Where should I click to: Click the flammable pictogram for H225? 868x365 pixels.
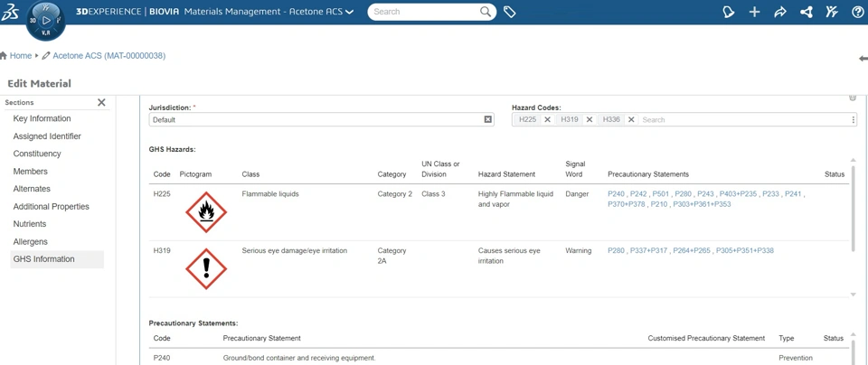206,212
